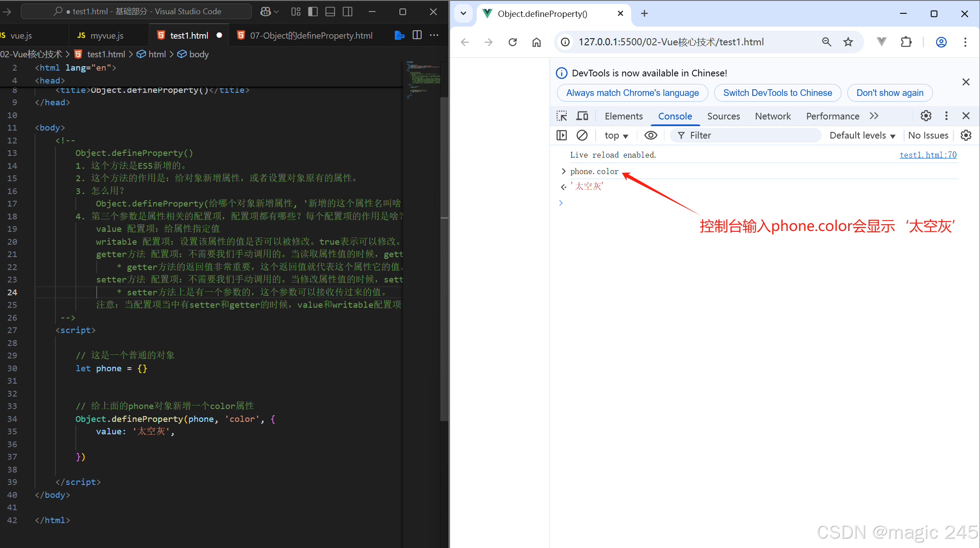Click Switch DevTools to Chinese button
Viewport: 980px width, 548px height.
click(777, 93)
